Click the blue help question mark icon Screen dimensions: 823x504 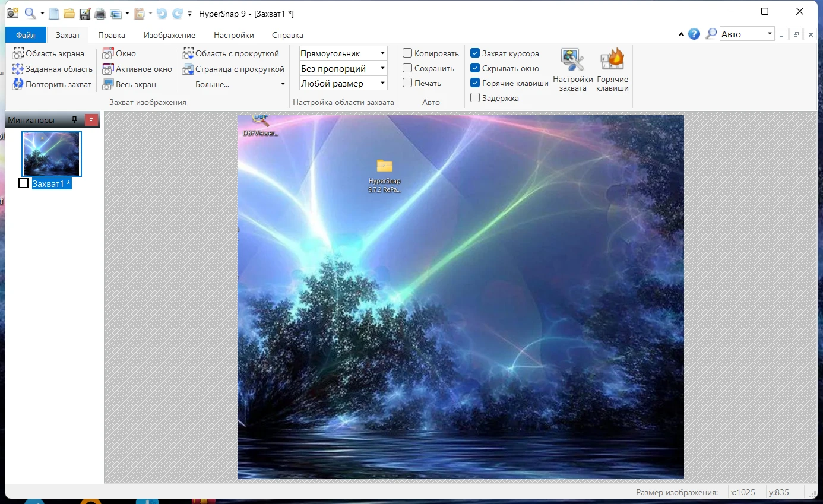pyautogui.click(x=694, y=34)
